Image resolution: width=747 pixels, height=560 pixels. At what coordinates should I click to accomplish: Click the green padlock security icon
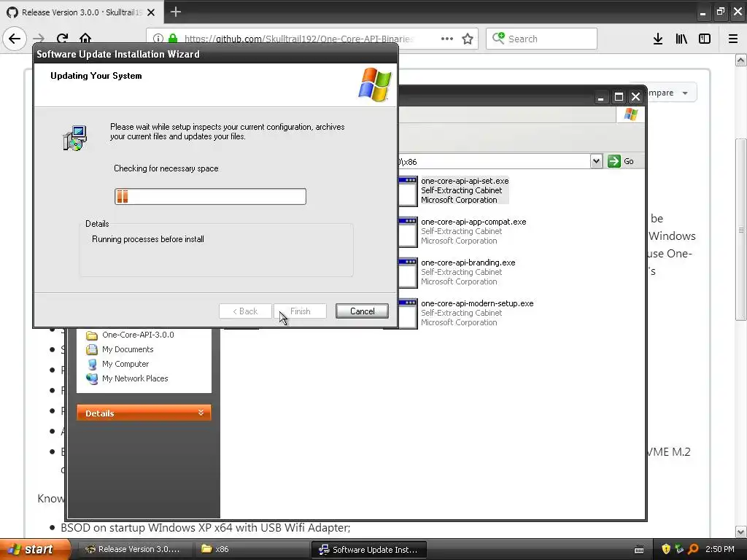pos(173,39)
